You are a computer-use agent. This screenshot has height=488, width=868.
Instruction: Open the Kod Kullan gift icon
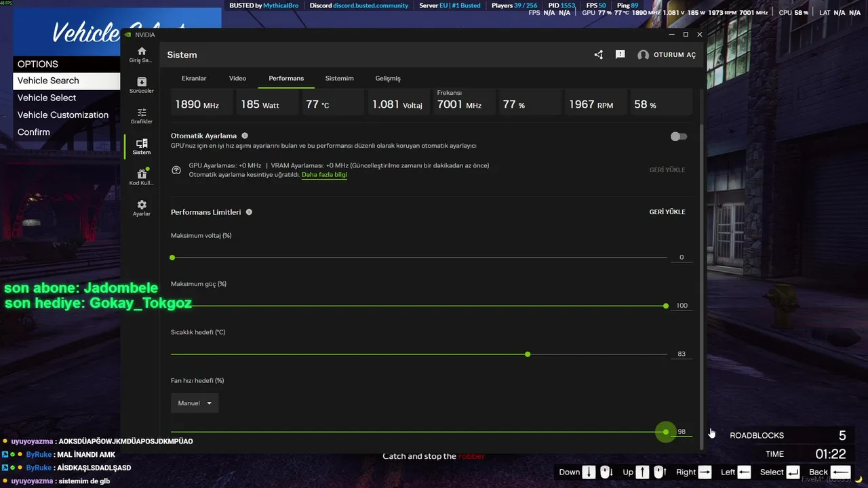click(142, 174)
